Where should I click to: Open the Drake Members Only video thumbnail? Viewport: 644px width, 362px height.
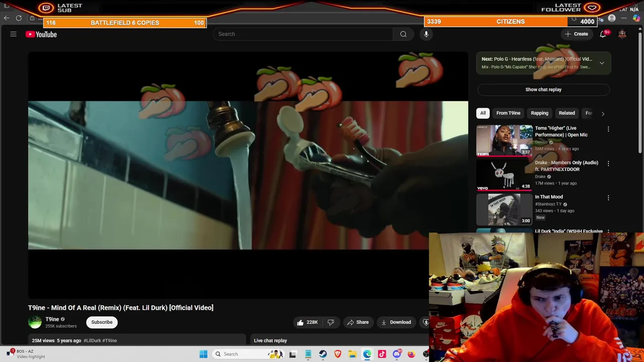point(504,175)
